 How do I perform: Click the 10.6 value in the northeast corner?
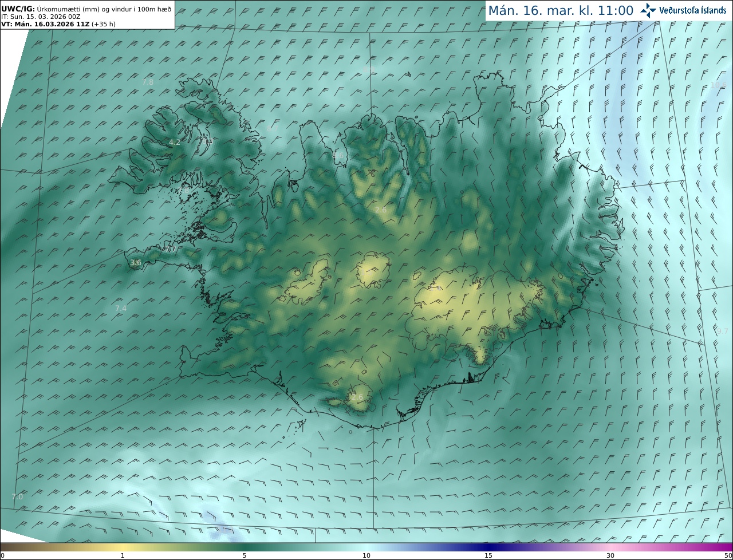pos(719,85)
